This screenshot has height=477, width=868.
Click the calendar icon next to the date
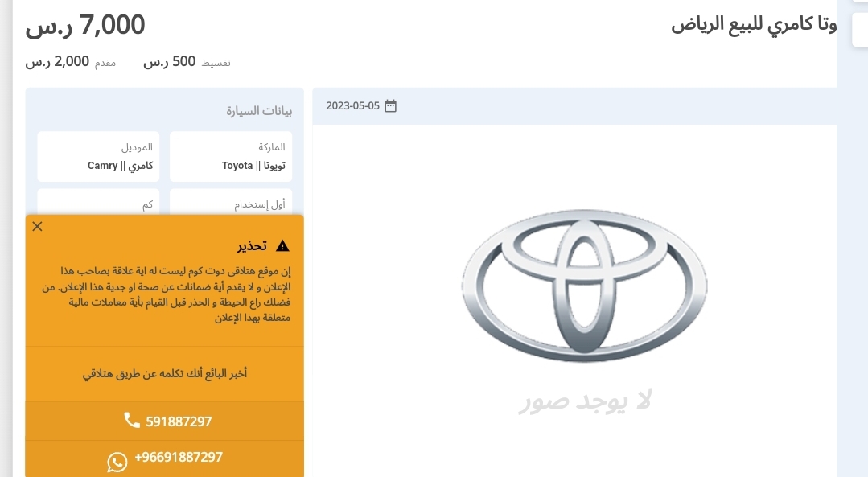point(390,105)
